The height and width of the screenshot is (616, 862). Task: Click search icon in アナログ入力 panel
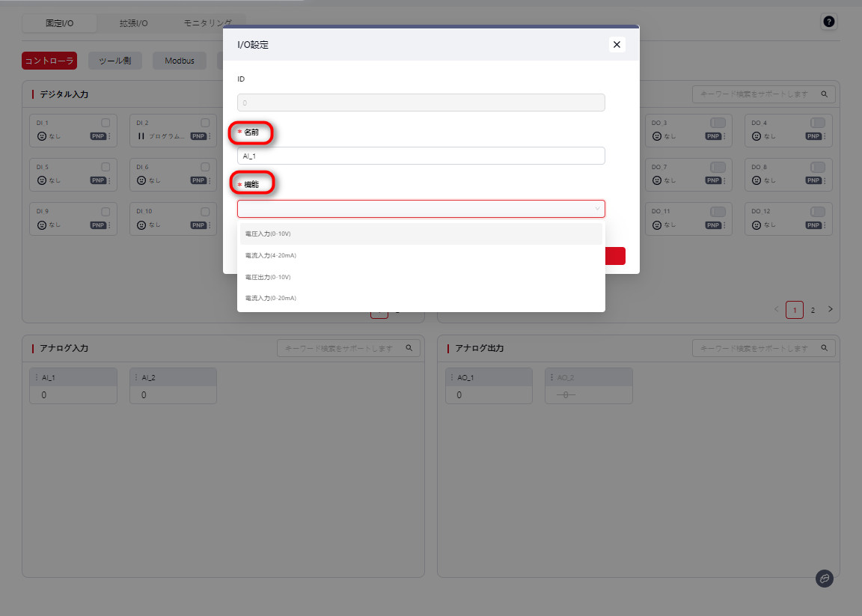pos(409,348)
